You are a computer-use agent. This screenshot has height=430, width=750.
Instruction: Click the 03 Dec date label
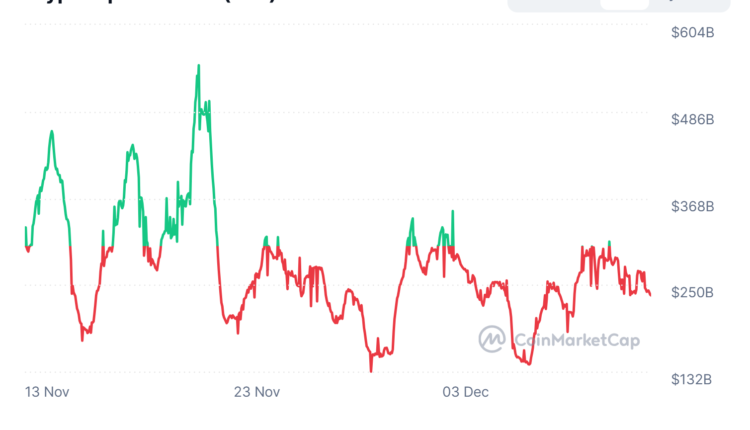coord(464,391)
